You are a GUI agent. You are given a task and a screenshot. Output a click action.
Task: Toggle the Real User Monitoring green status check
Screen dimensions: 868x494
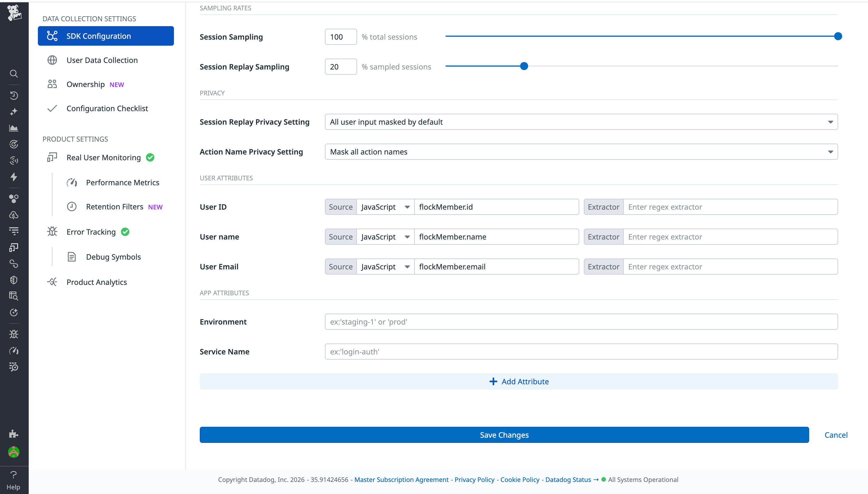pyautogui.click(x=150, y=157)
